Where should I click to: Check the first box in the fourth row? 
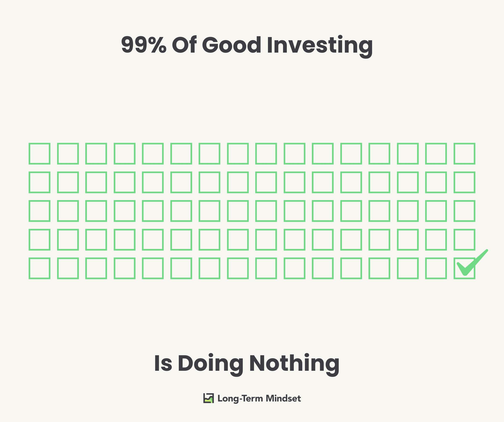point(40,239)
